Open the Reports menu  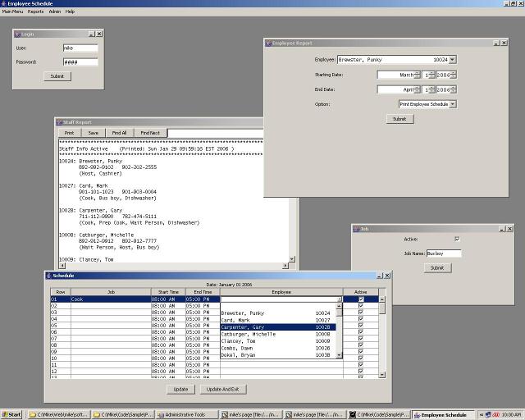(x=35, y=11)
